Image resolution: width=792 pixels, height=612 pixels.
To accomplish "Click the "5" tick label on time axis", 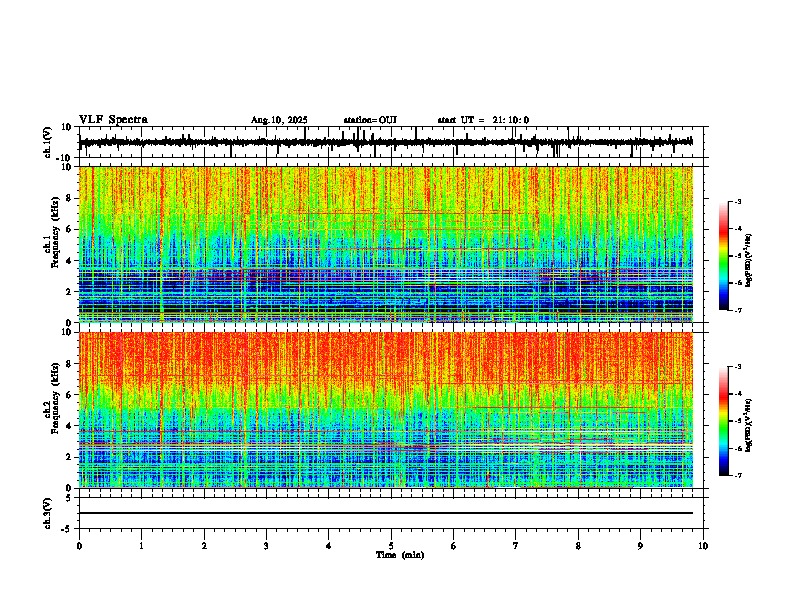I will pyautogui.click(x=391, y=546).
